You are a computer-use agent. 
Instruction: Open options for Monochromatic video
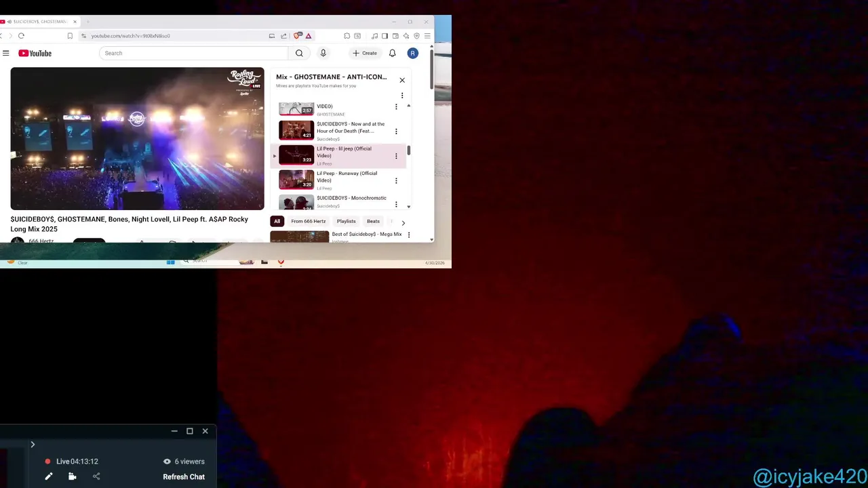click(396, 204)
